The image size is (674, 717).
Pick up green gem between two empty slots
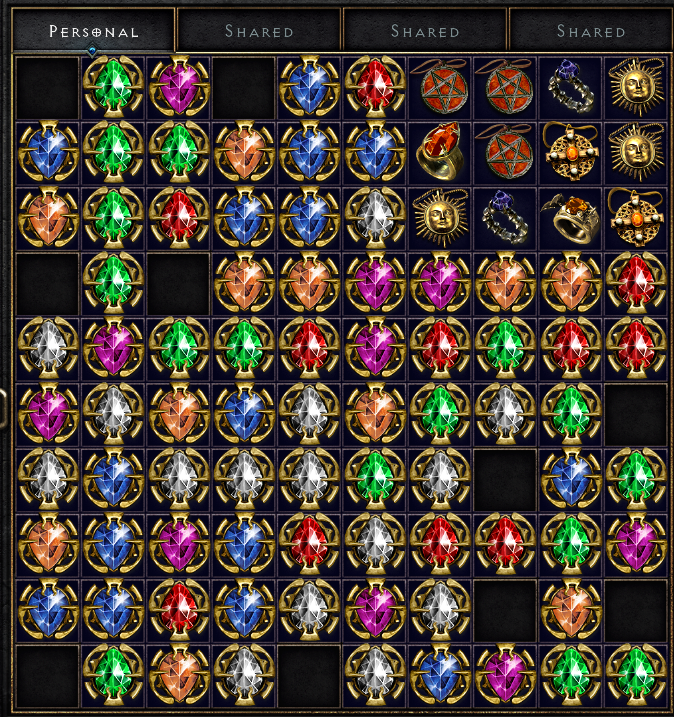(113, 283)
